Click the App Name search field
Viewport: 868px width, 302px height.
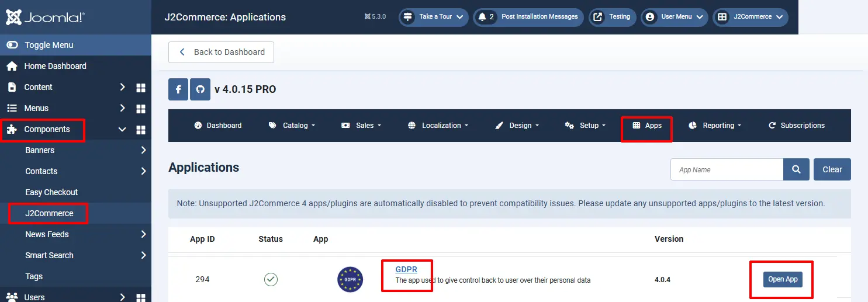727,169
